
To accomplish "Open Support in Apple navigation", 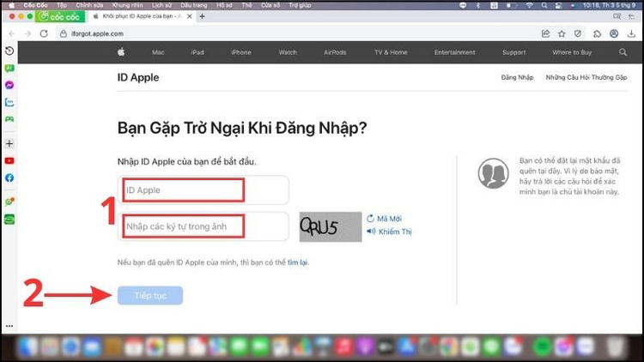I will click(x=513, y=52).
